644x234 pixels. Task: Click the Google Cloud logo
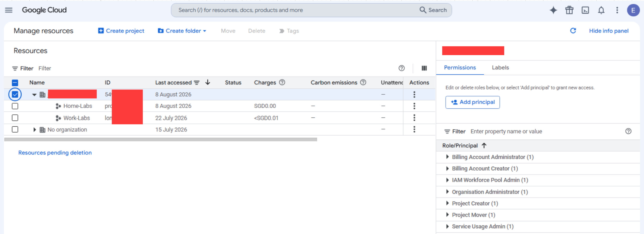pos(44,10)
